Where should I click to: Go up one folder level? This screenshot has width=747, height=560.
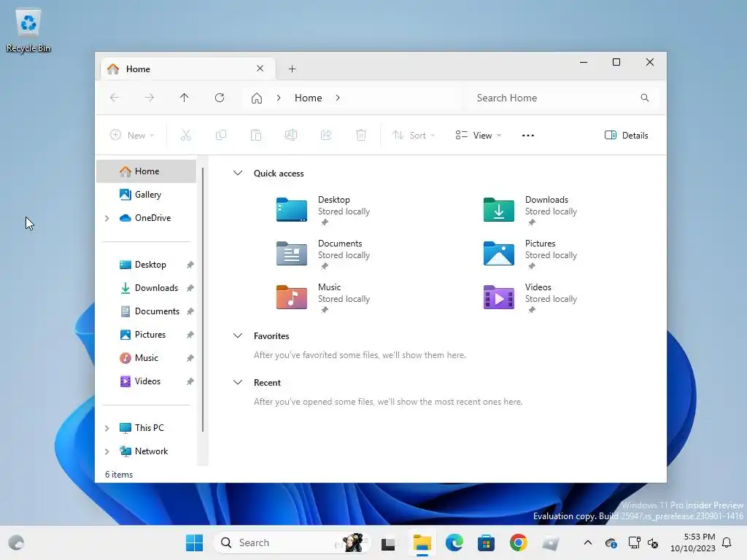click(x=185, y=98)
